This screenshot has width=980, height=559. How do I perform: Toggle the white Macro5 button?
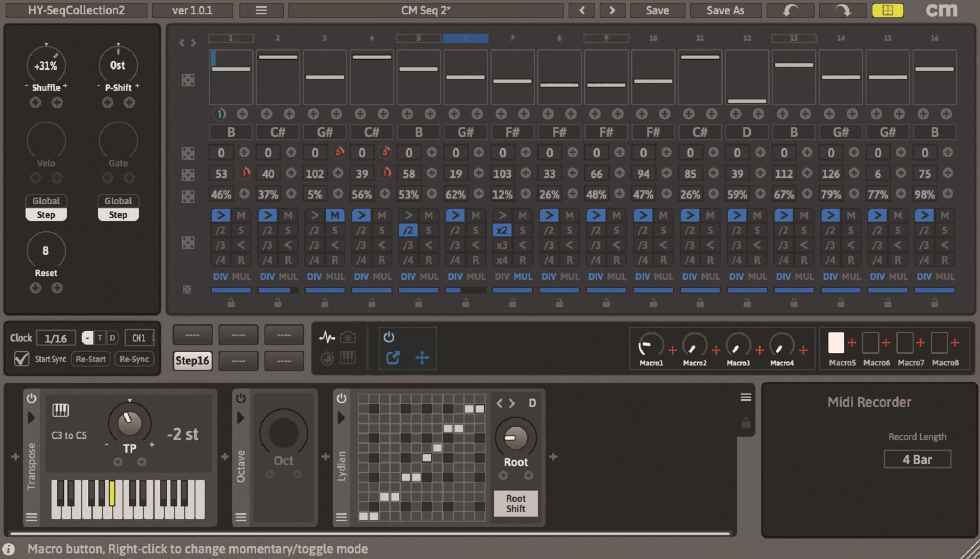pos(836,343)
